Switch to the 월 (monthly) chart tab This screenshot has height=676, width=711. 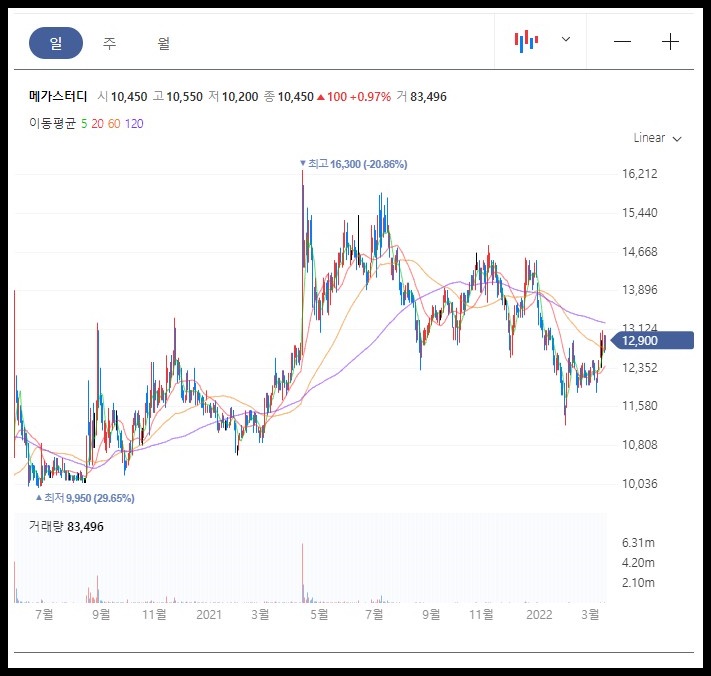click(164, 43)
